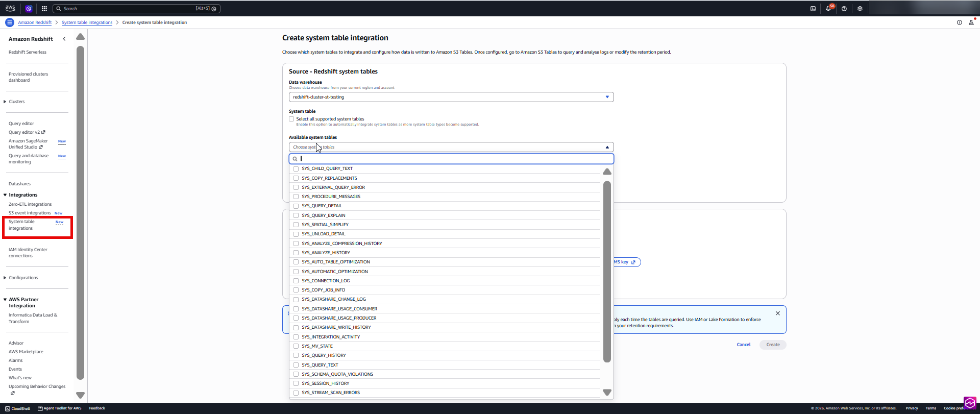Click Privacy link in footer
The height and width of the screenshot is (414, 980).
[912, 408]
